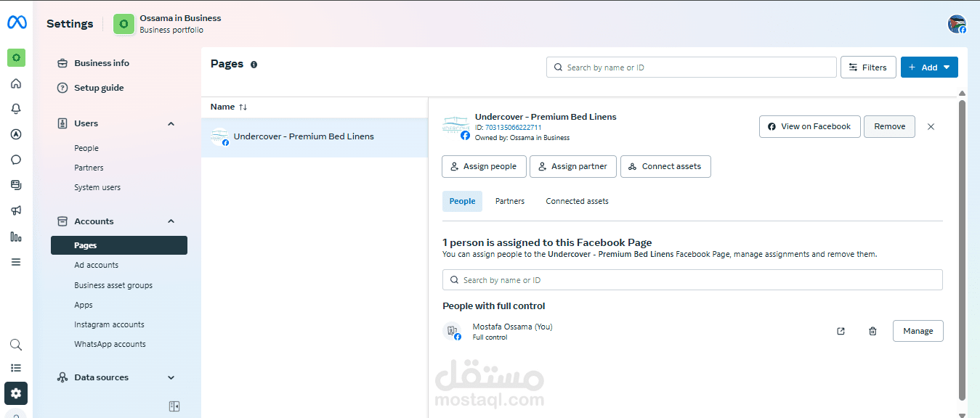Open System users
Image resolution: width=980 pixels, height=418 pixels.
(97, 187)
